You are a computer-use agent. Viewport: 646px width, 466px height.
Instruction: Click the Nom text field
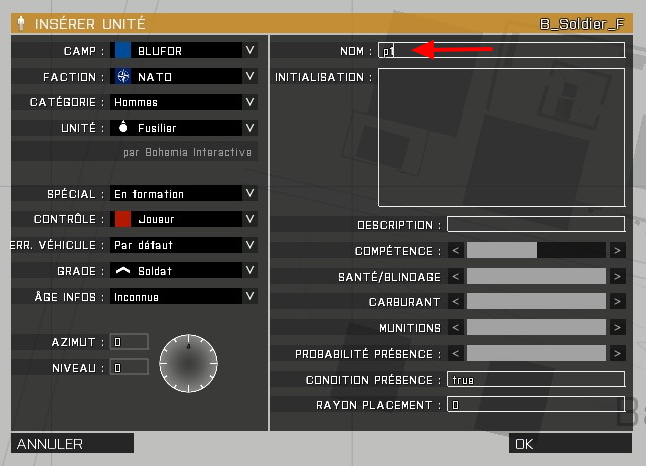501,50
